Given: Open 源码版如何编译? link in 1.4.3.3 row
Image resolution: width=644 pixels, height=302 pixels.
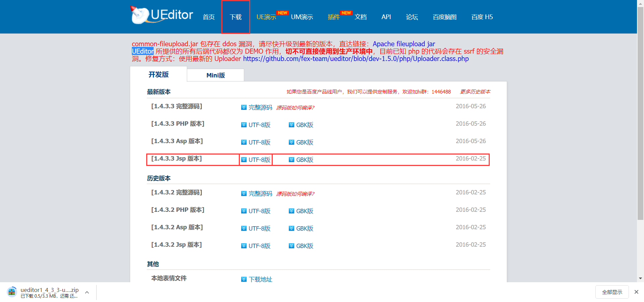Looking at the screenshot, I should click(295, 108).
